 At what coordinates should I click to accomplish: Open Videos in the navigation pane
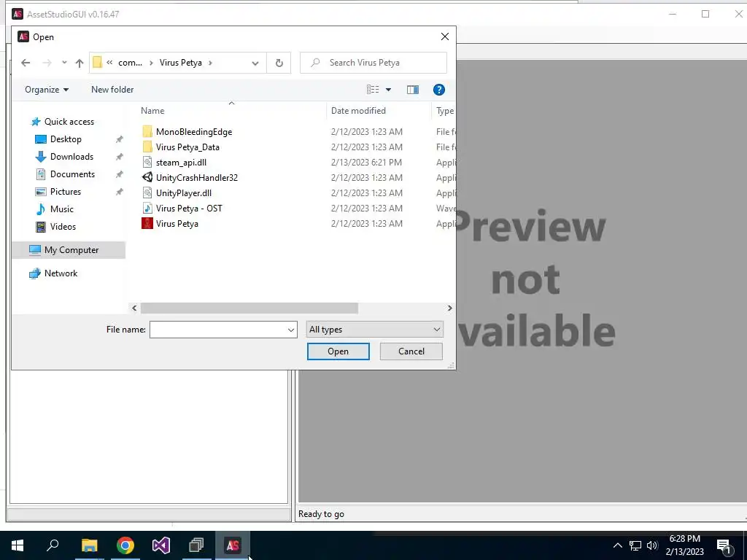63,227
